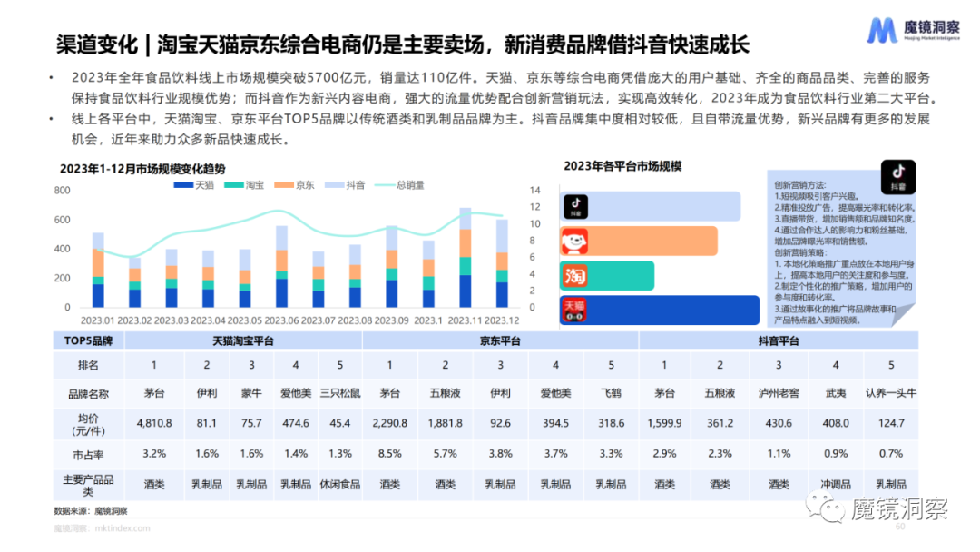This screenshot has height=552, width=980.
Task: Click the 4,810.8 average price cell
Action: point(153,423)
